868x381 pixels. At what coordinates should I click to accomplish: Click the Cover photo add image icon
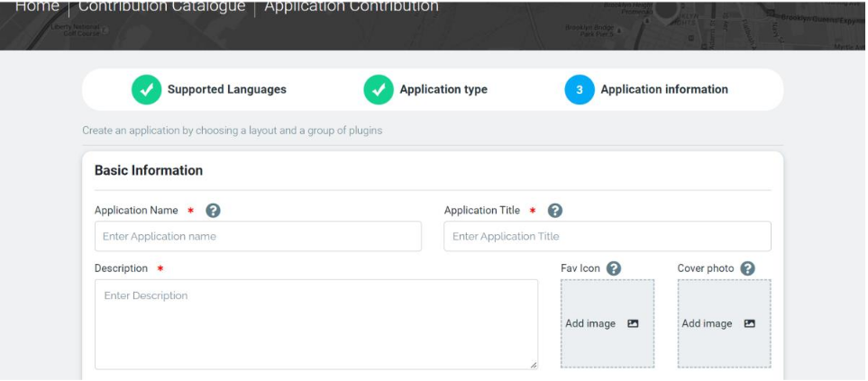[x=749, y=323]
